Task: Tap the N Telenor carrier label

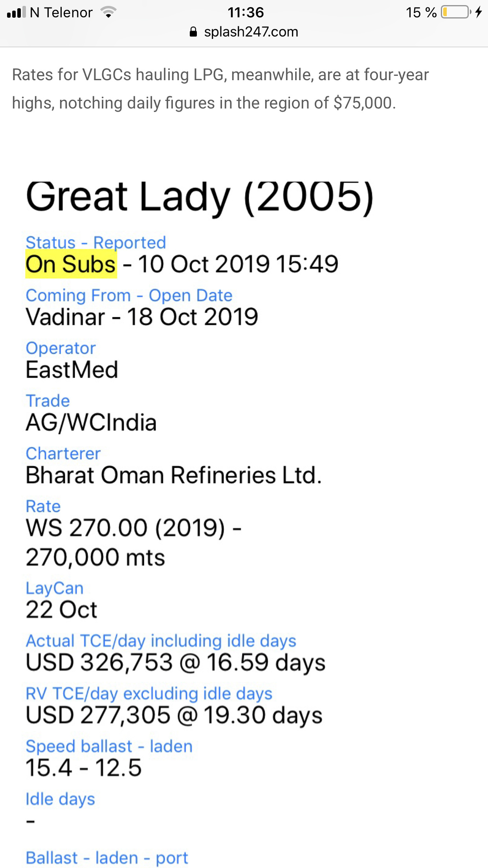Action: (x=61, y=13)
